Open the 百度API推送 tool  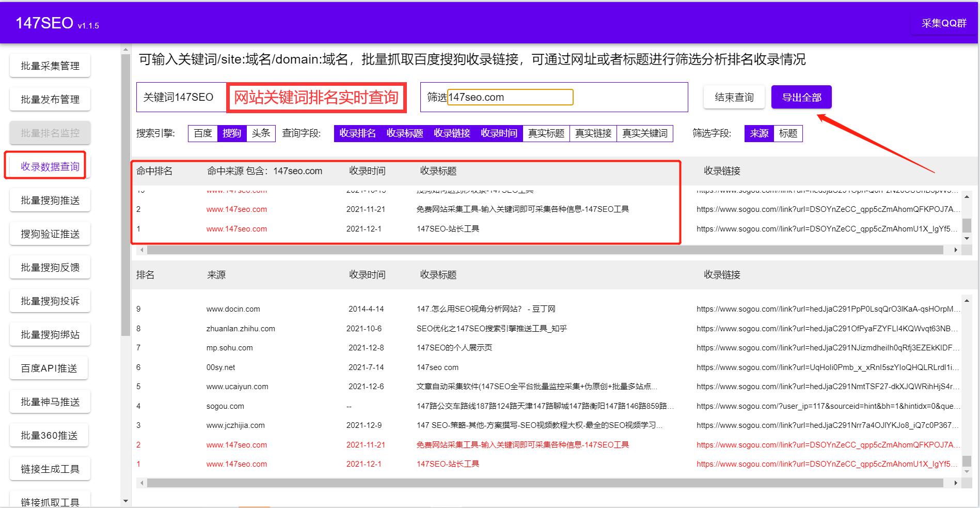tap(49, 367)
